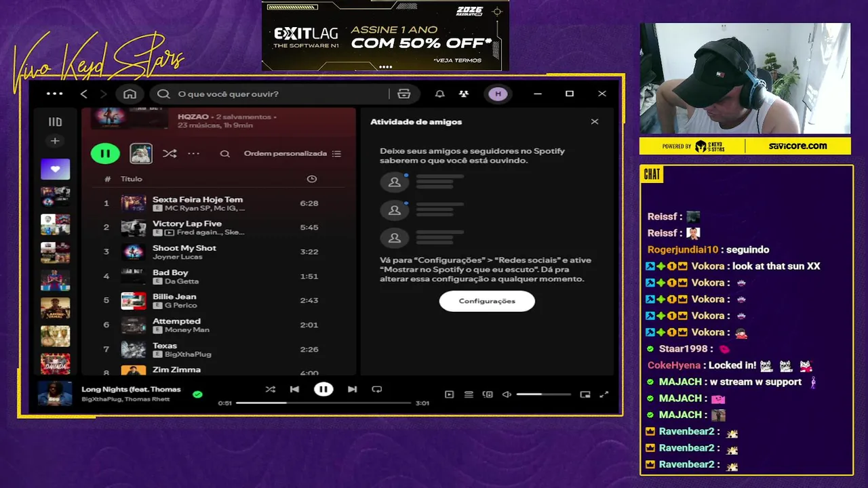Click the 'Configurações' button
This screenshot has width=868, height=488.
[x=487, y=301]
